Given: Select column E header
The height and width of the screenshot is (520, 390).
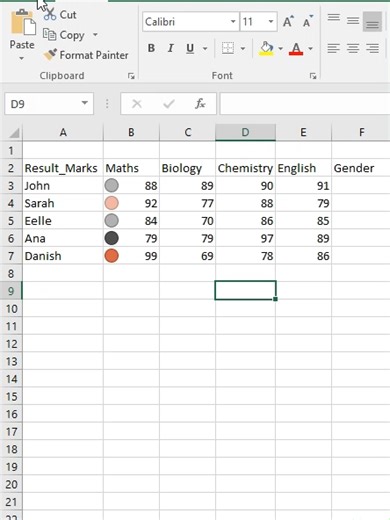Looking at the screenshot, I should (x=303, y=132).
